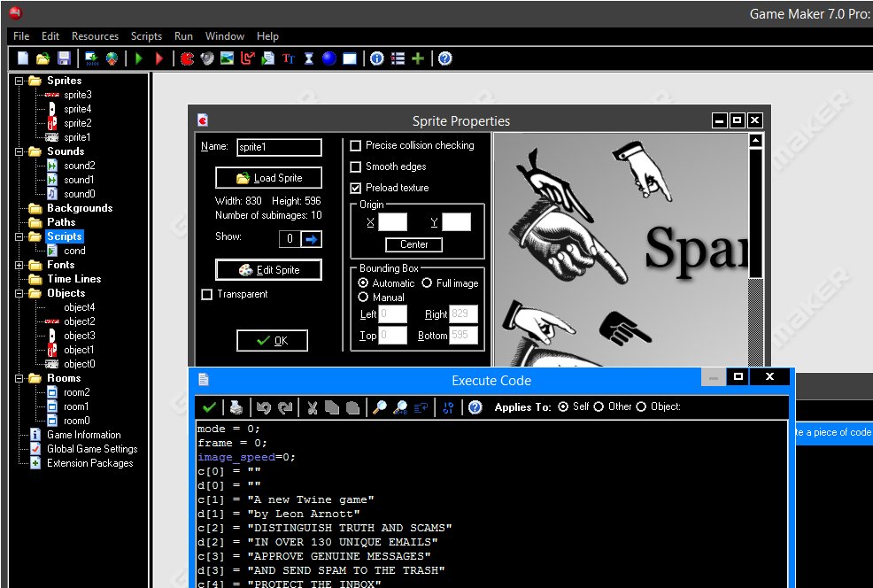The height and width of the screenshot is (588, 873).
Task: Click the scissors cut icon in code editor
Action: 312,407
